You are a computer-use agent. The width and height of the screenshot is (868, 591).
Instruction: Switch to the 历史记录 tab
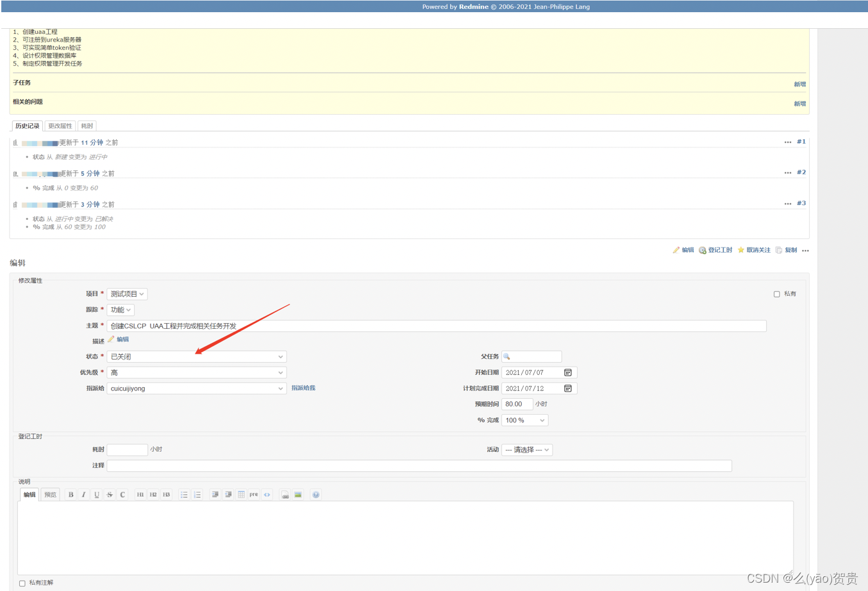(28, 126)
